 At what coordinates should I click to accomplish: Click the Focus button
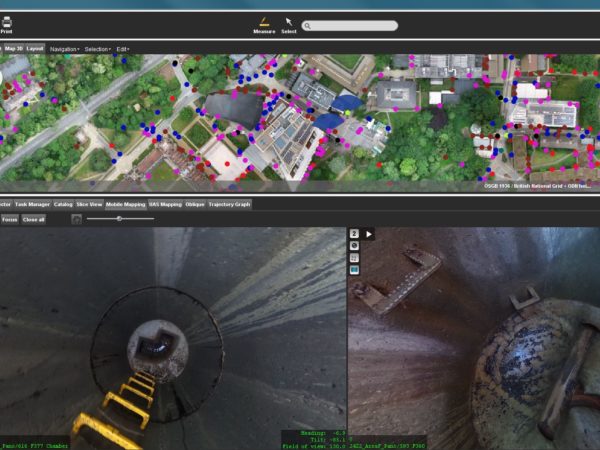tap(10, 219)
